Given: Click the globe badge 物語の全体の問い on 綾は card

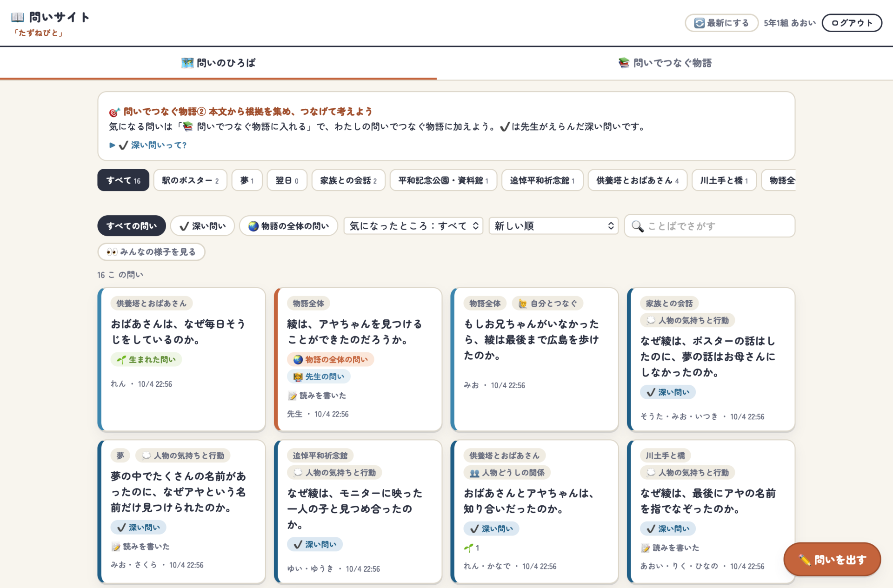Looking at the screenshot, I should tap(331, 359).
